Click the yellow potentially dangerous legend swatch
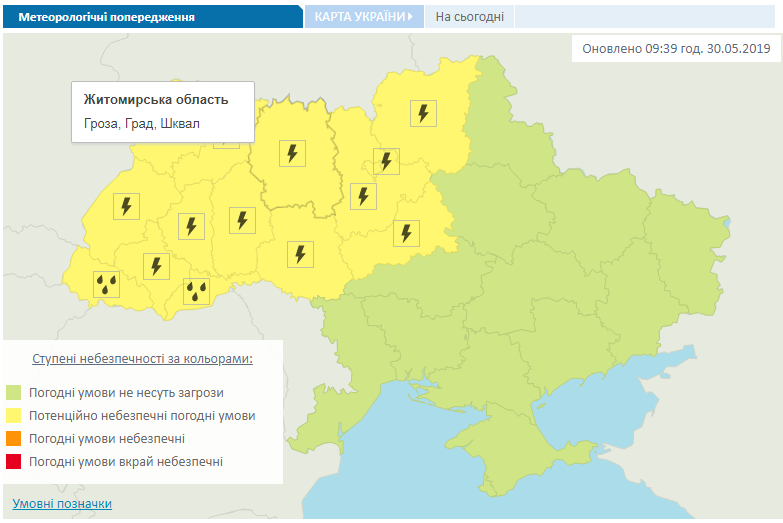 (13, 416)
